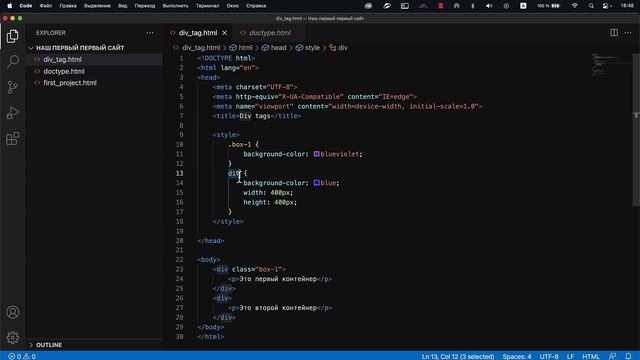Click line number 22 in the gutter
The height and width of the screenshot is (360, 640).
pos(180,260)
